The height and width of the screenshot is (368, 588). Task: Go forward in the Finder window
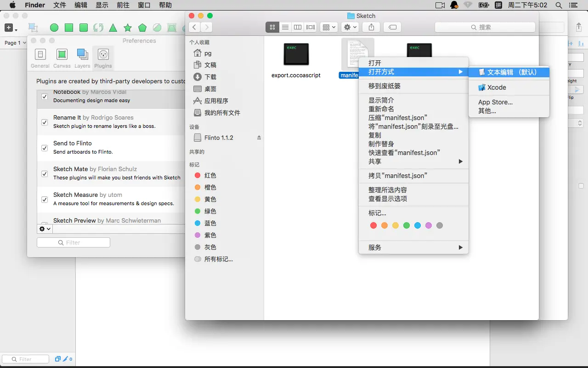tap(207, 27)
